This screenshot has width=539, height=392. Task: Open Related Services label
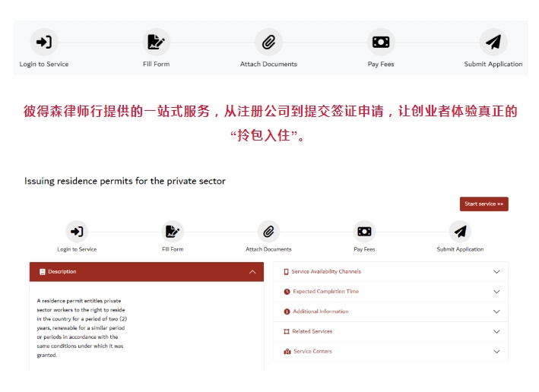pos(312,331)
